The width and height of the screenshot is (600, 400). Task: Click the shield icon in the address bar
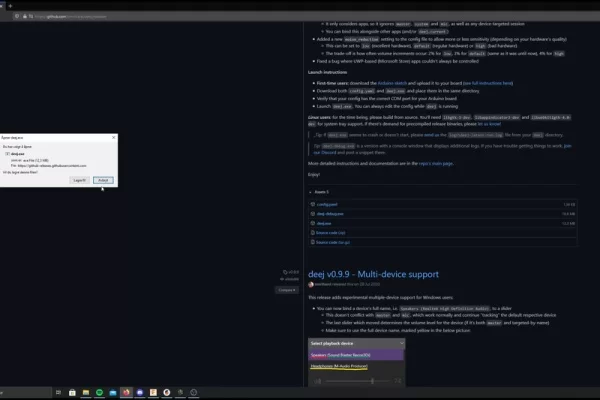pyautogui.click(x=17, y=16)
